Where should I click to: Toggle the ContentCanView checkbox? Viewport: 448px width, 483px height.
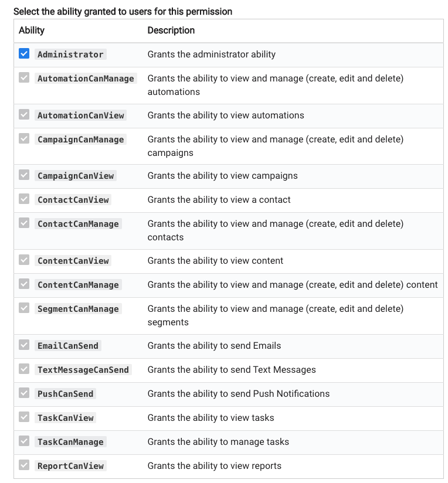click(x=24, y=260)
